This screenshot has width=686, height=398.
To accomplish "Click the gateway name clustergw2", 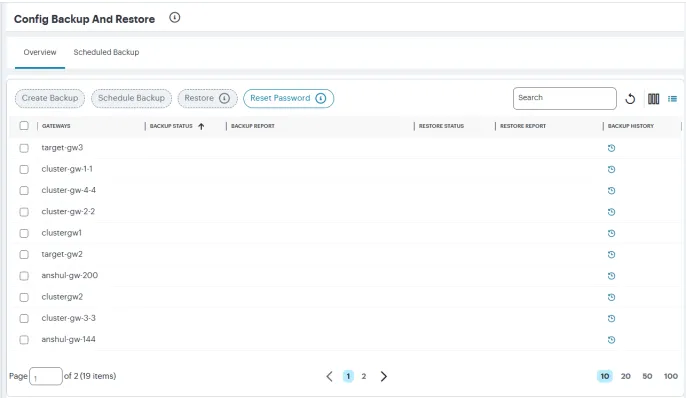I will (62, 297).
